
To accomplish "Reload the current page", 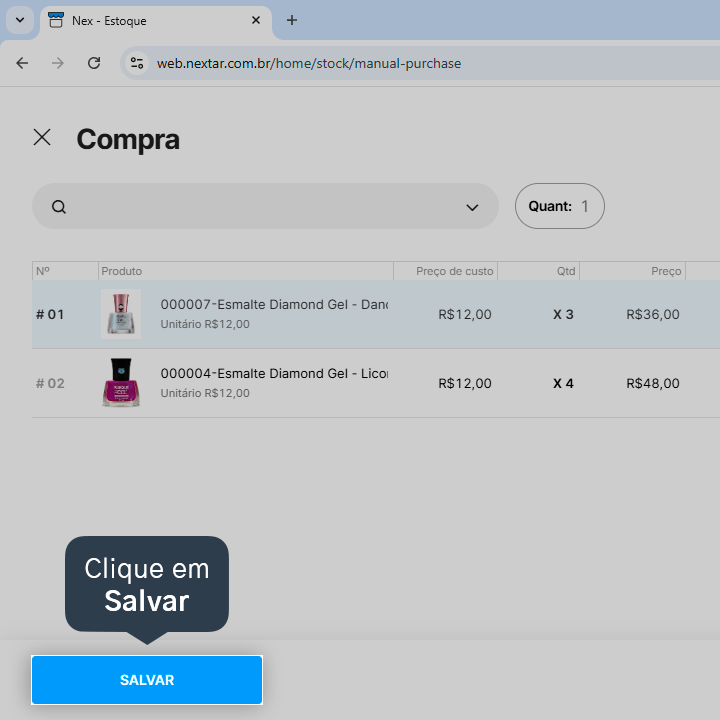I will (x=94, y=63).
